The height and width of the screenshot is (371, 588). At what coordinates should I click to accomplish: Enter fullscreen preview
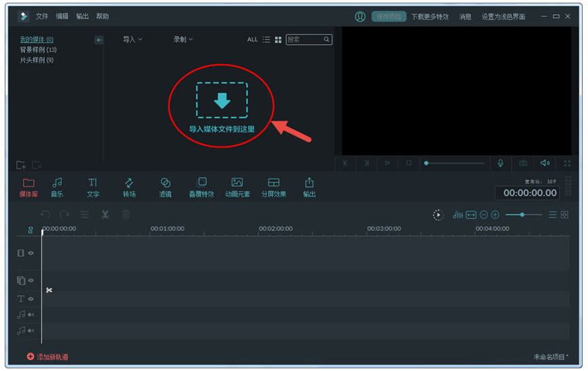(568, 163)
